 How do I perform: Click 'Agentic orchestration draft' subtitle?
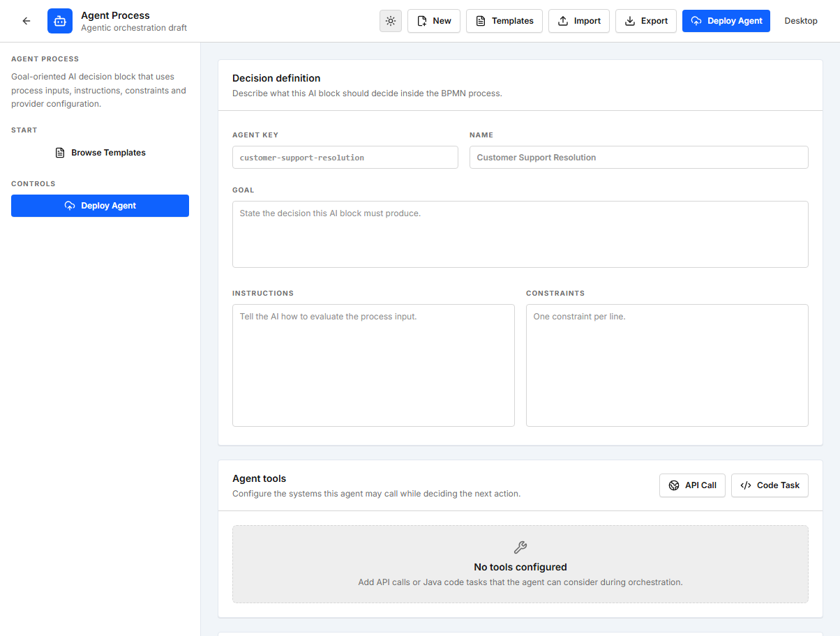[134, 28]
